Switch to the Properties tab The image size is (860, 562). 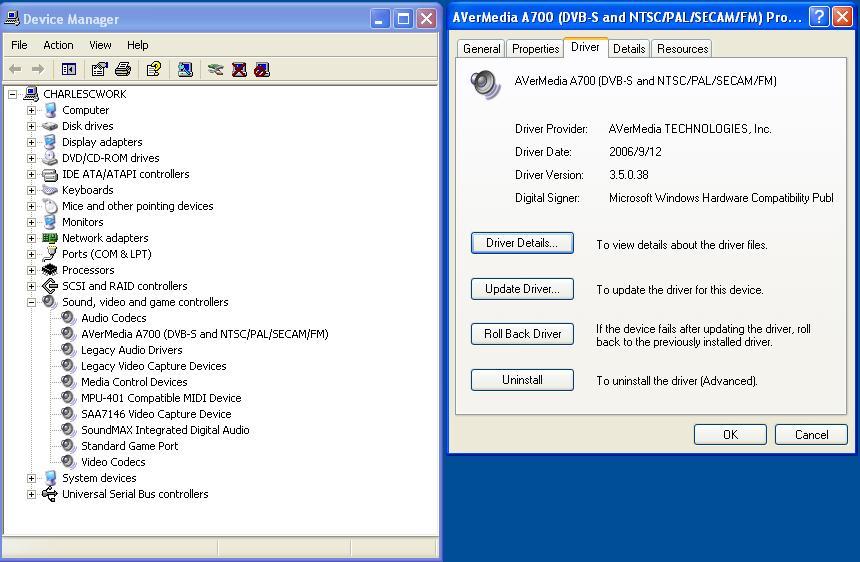[535, 49]
